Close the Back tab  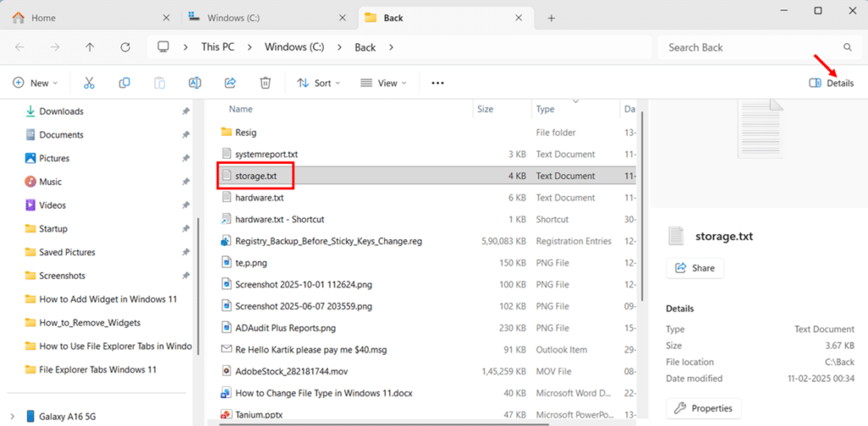coord(519,18)
